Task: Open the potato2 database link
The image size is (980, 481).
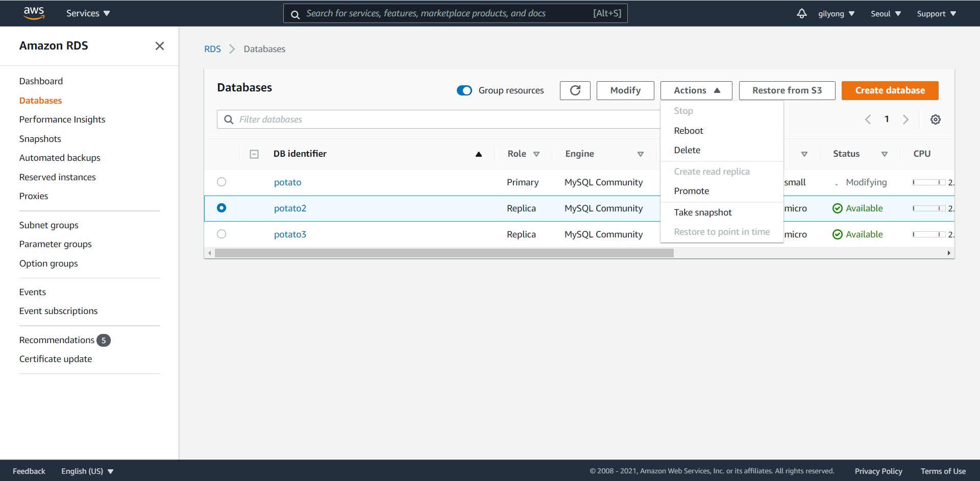Action: (x=290, y=208)
